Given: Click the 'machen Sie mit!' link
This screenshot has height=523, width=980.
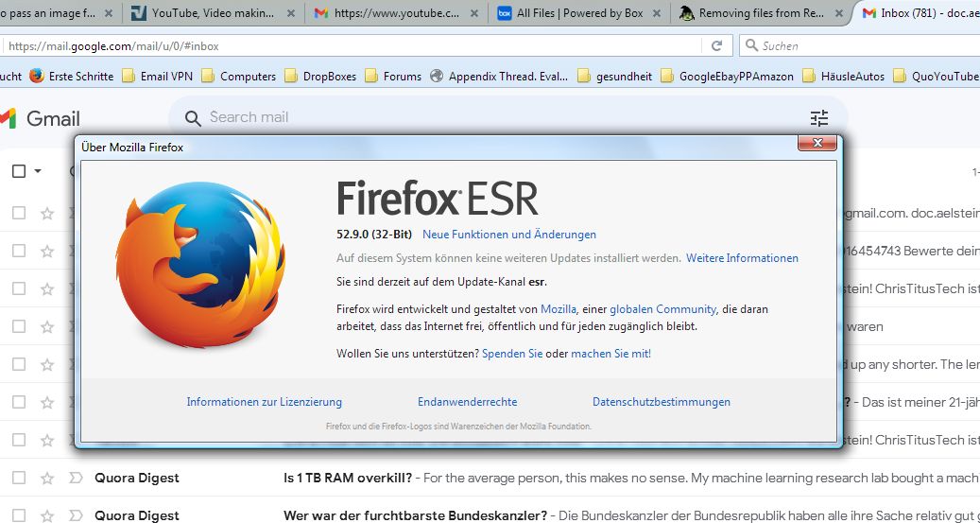Looking at the screenshot, I should tap(610, 354).
